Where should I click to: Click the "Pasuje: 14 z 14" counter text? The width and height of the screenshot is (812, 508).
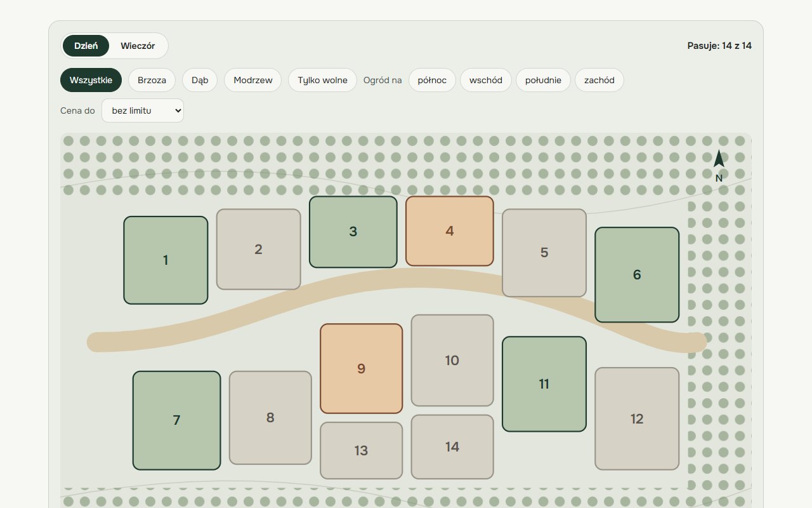click(719, 46)
